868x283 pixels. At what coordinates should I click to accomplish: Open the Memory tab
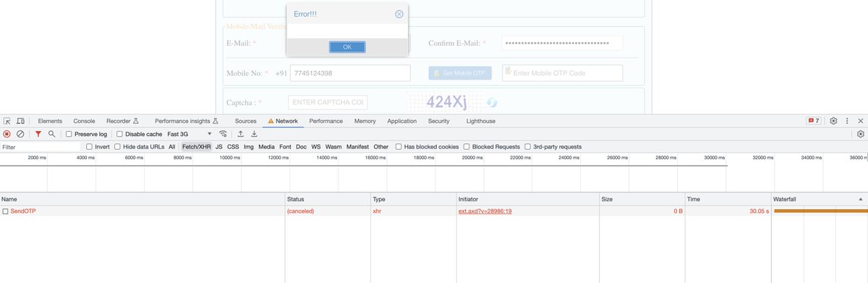tap(365, 121)
